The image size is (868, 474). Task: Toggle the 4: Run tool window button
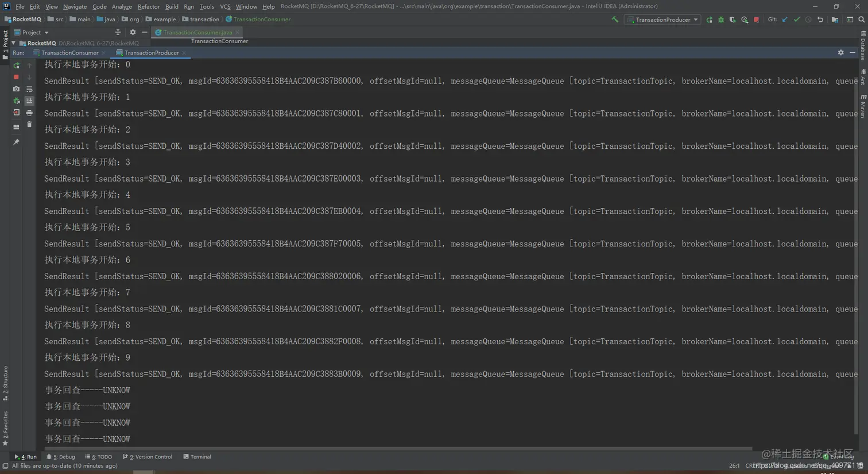tap(25, 457)
